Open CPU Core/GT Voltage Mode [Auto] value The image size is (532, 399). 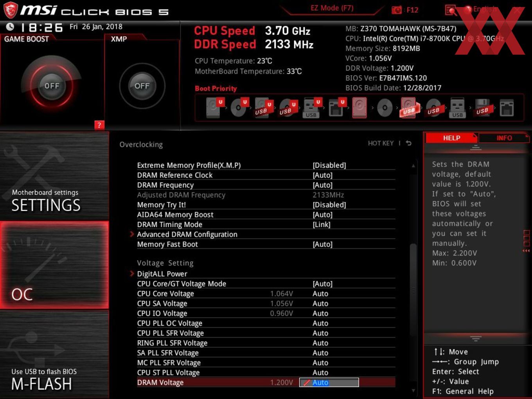coord(323,284)
